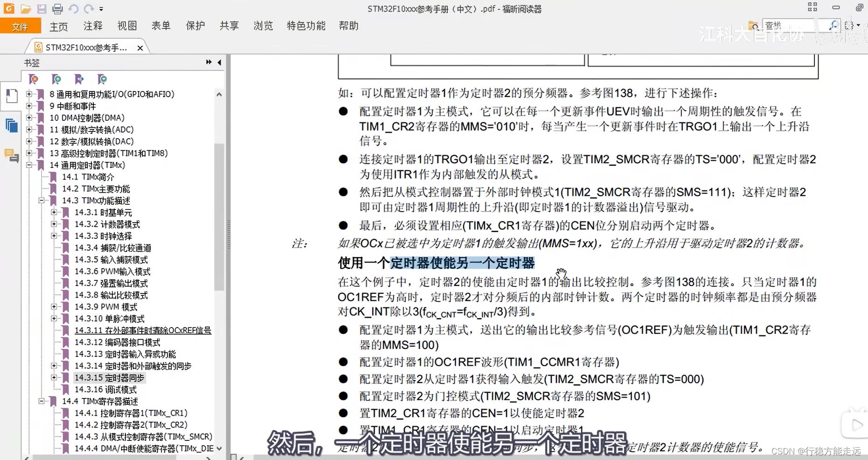Collapse bookmark 14 通用定时器(TIMx)

(x=29, y=165)
